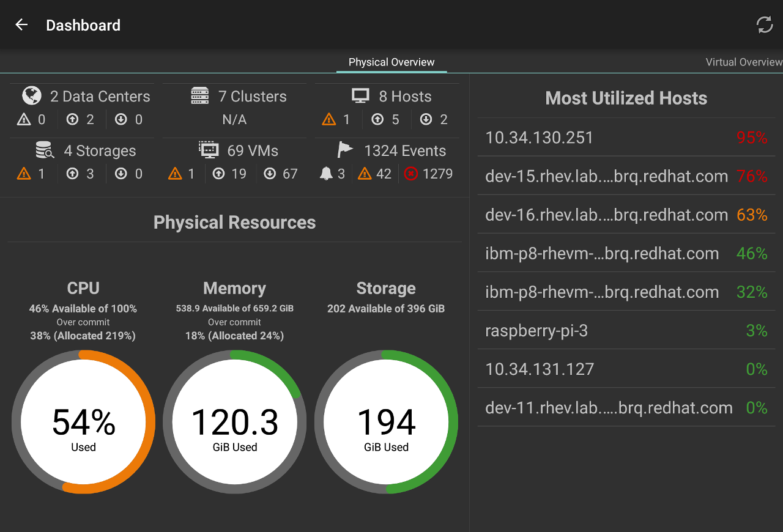The width and height of the screenshot is (783, 532).
Task: Click the back arrow icon
Action: click(22, 24)
